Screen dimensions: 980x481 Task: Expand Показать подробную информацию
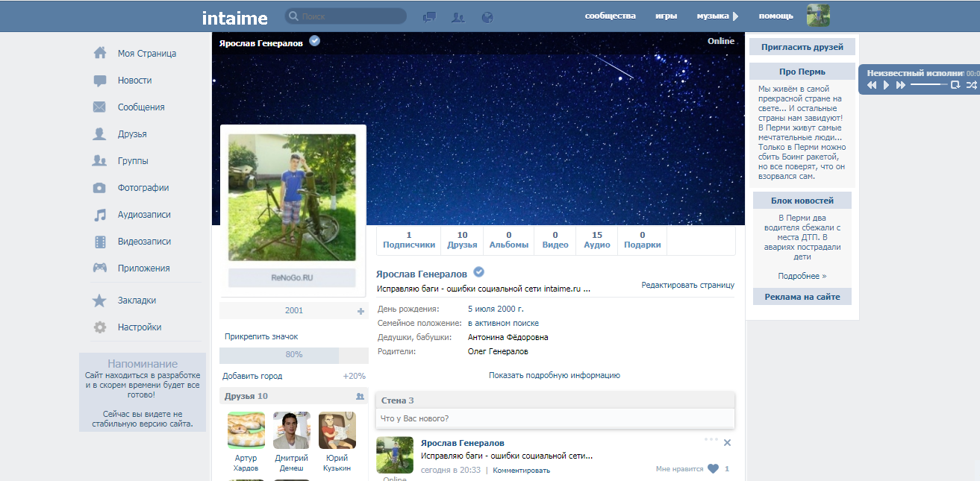(555, 375)
